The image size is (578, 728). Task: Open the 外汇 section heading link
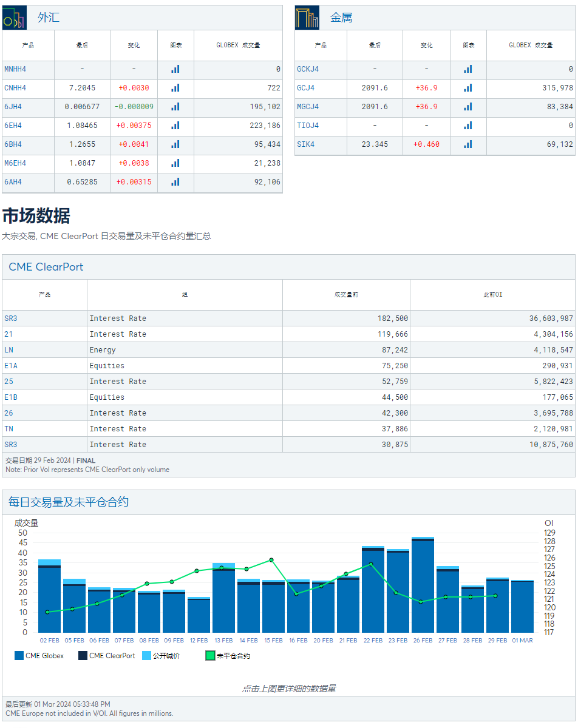click(x=49, y=18)
